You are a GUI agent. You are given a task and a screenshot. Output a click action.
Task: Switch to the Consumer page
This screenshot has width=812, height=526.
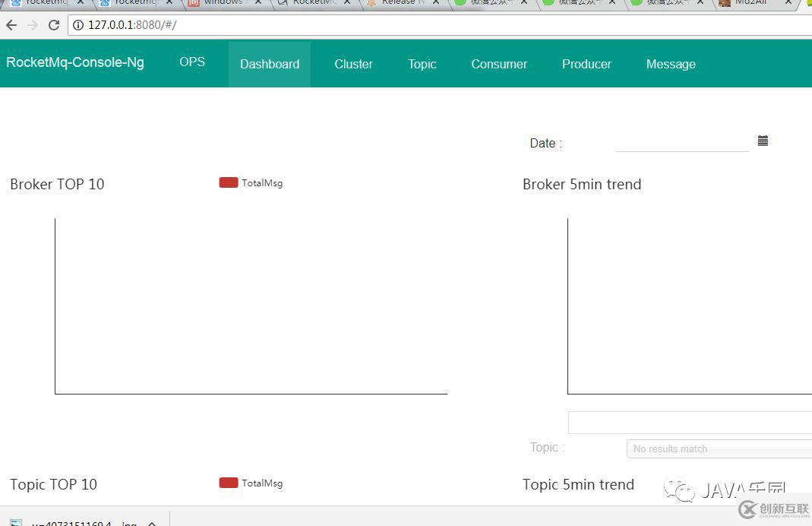[x=499, y=65]
